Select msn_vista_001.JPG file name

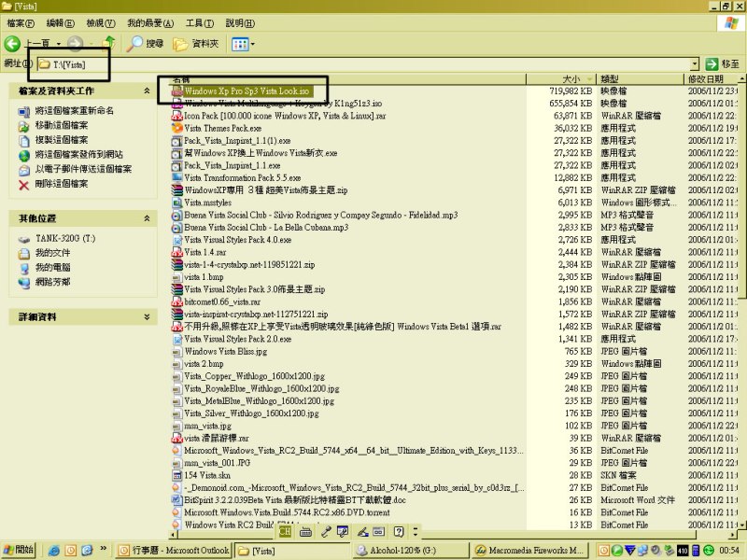(218, 463)
